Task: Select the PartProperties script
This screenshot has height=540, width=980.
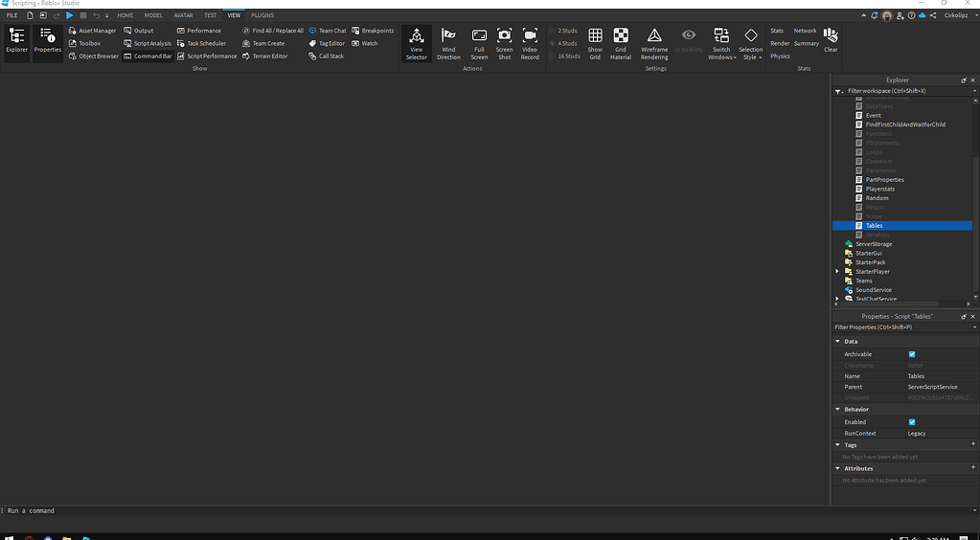Action: coord(884,180)
